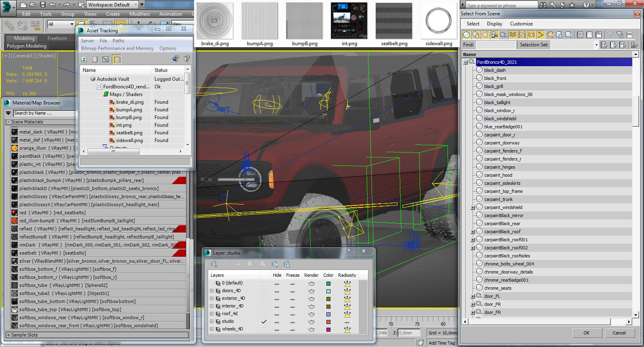
Task: Click OK in Select From Scene dialog
Action: 586,333
